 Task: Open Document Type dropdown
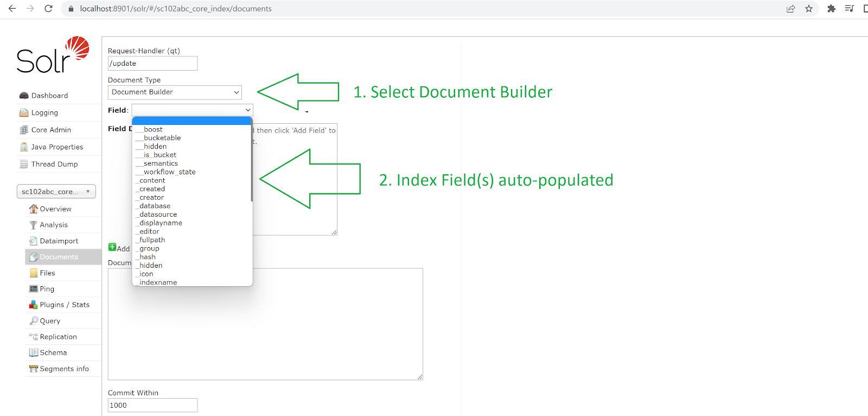(x=175, y=92)
